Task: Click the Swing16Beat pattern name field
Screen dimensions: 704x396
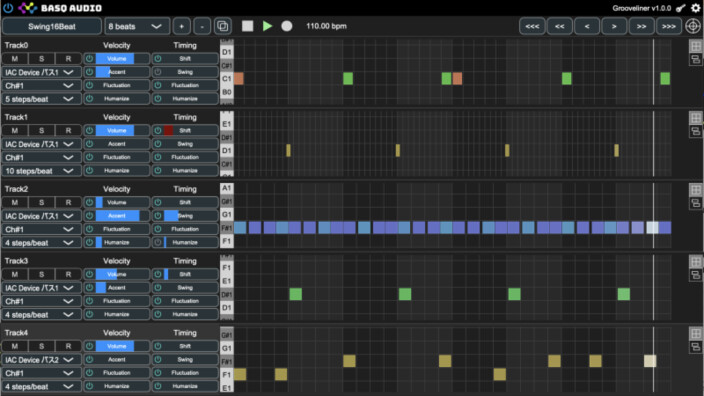Action: (52, 26)
